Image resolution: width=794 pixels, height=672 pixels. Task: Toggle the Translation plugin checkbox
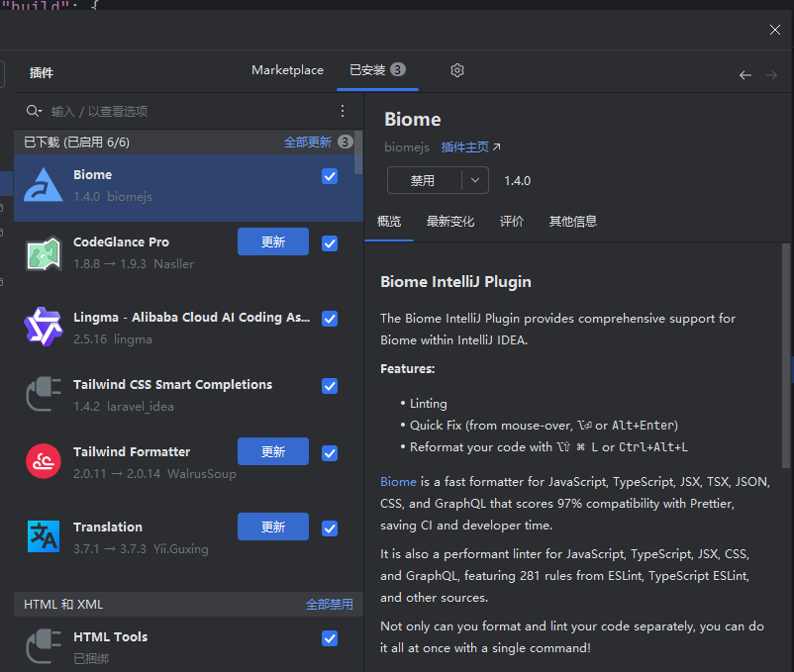point(330,528)
